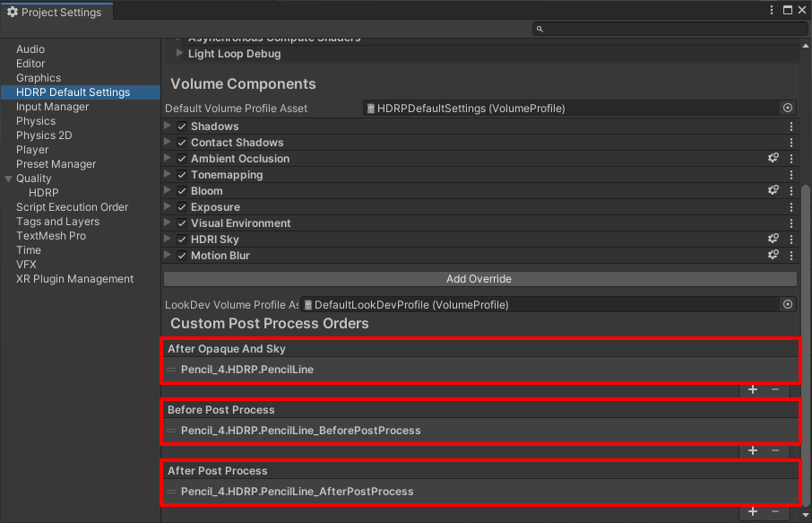812x523 pixels.
Task: Uncheck the Bloom override
Action: [x=182, y=191]
